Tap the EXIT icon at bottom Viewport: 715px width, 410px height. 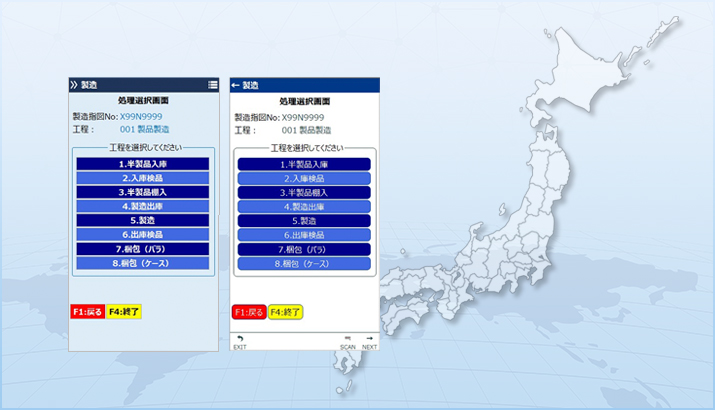coord(239,342)
